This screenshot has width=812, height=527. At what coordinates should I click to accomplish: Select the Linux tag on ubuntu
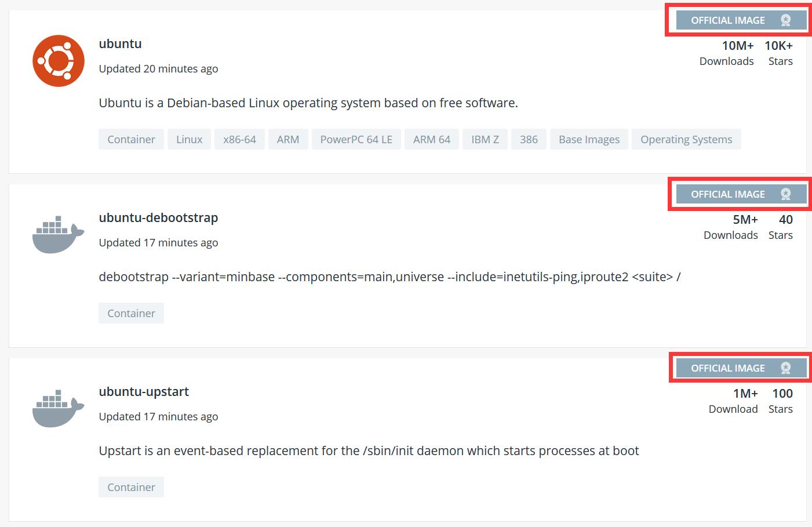pyautogui.click(x=189, y=140)
